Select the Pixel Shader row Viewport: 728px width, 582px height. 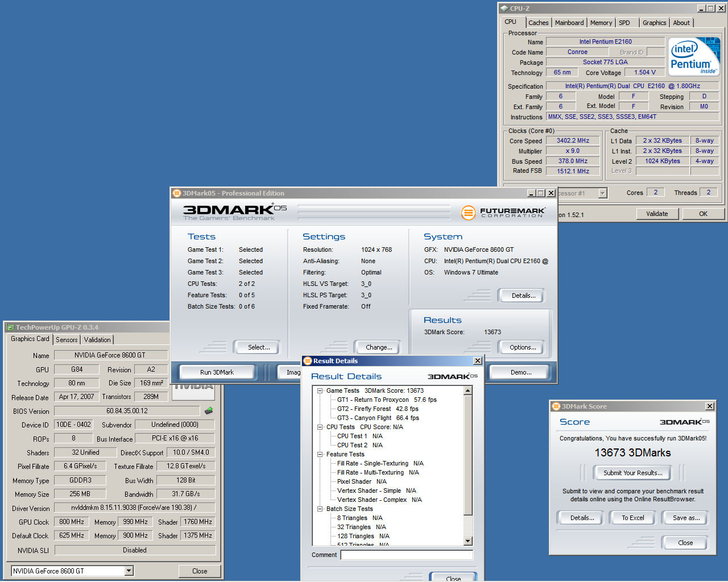pyautogui.click(x=362, y=481)
